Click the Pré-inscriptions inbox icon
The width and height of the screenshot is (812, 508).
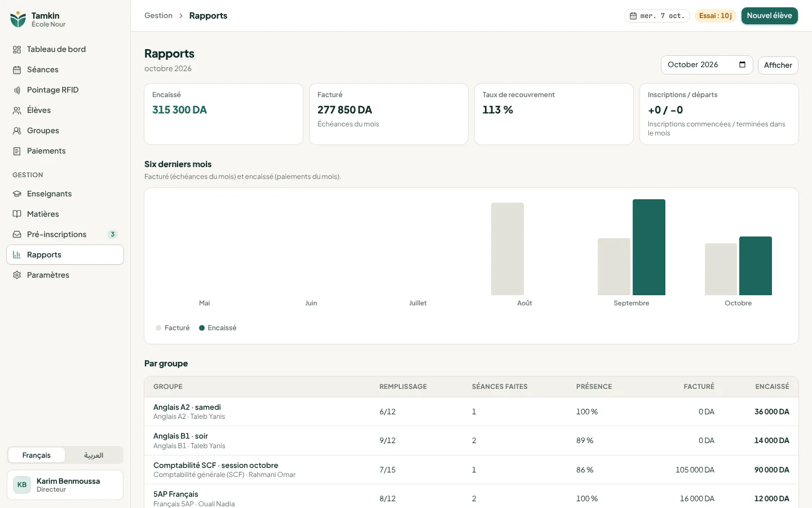click(17, 235)
